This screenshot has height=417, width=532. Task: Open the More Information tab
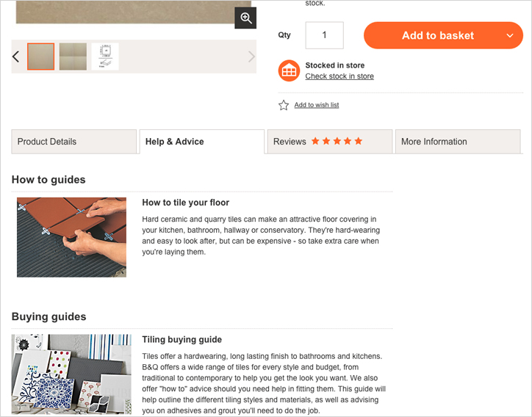(x=458, y=142)
